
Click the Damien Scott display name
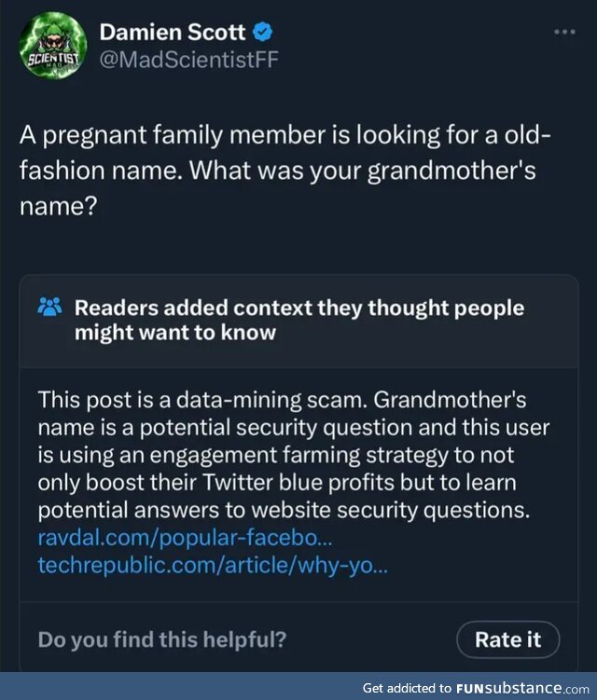[172, 33]
